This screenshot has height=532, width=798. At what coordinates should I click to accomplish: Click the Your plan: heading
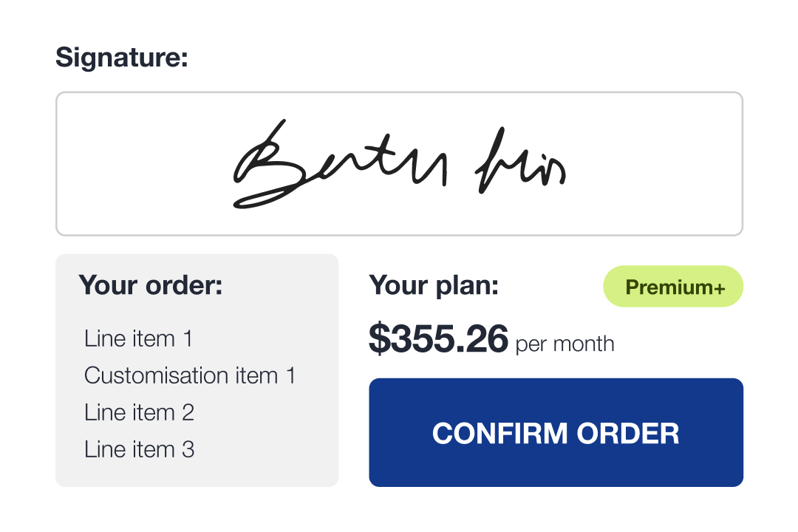[x=434, y=285]
